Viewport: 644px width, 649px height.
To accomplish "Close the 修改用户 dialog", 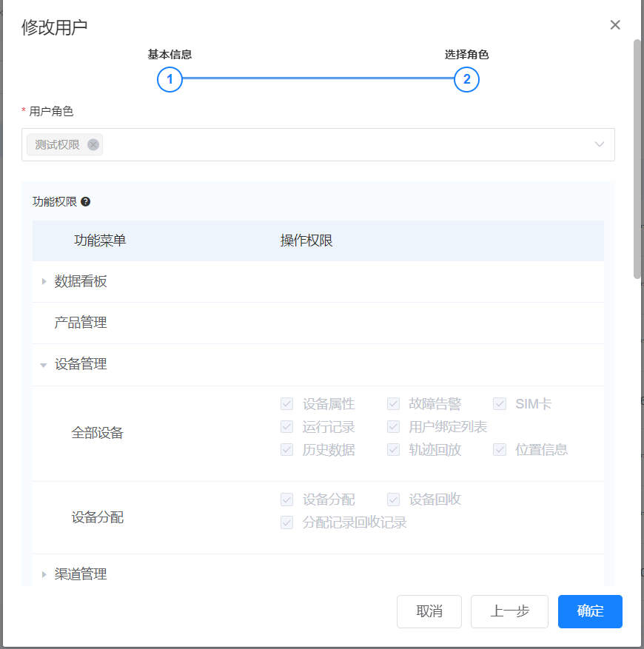I will pos(615,25).
